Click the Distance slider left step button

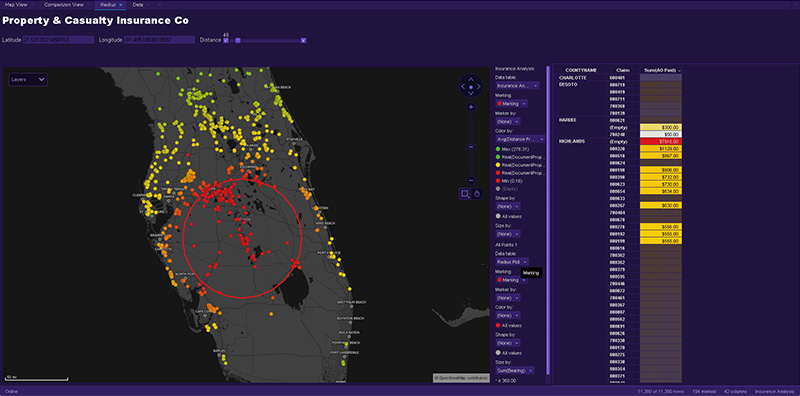coord(226,40)
